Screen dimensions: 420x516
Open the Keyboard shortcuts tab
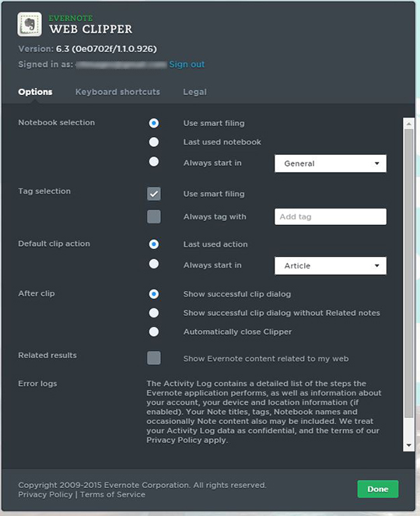(x=117, y=92)
